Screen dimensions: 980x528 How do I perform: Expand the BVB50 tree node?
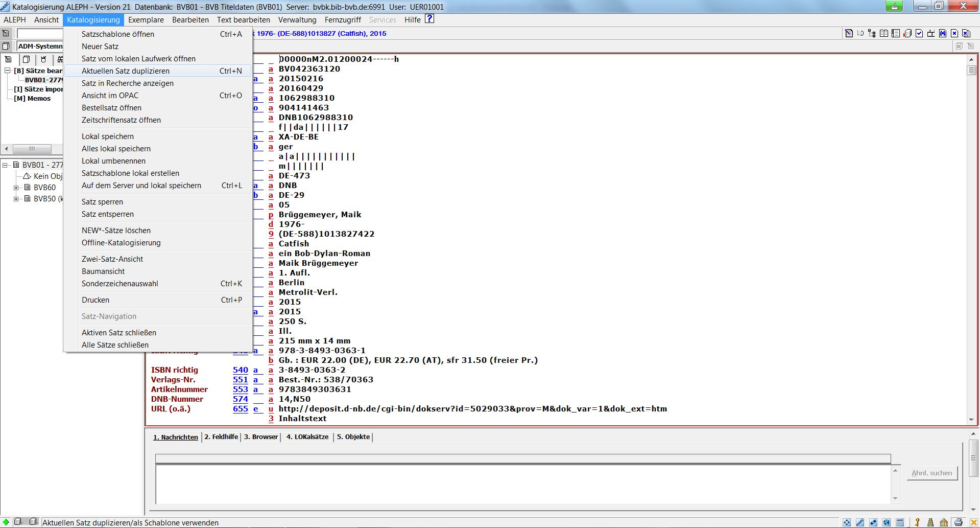(x=16, y=199)
